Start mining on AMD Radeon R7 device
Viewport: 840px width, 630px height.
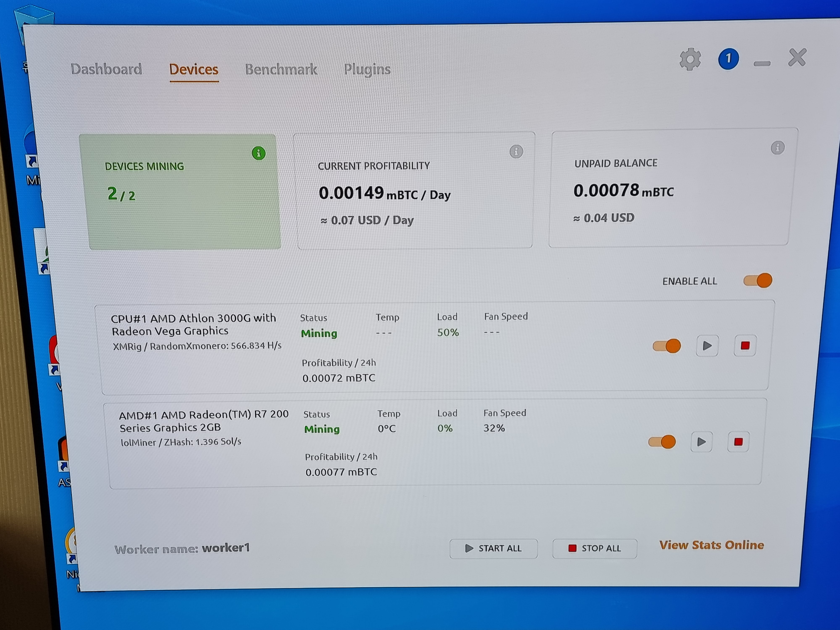(x=701, y=442)
